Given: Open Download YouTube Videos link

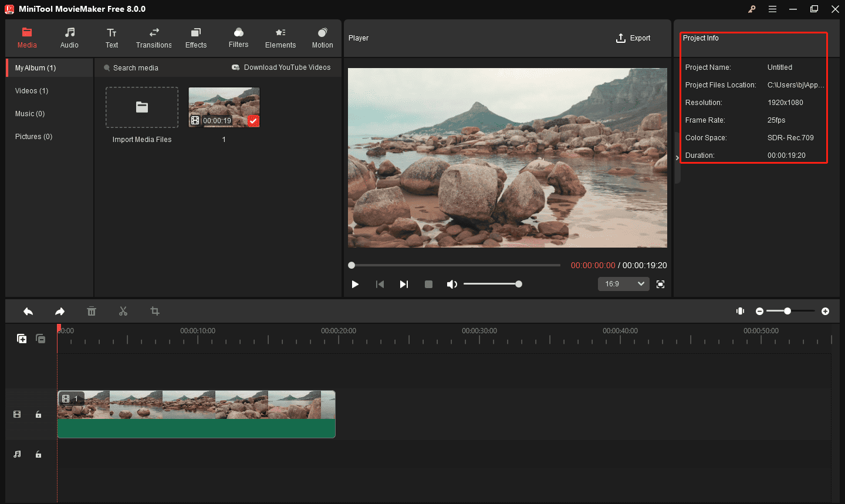Looking at the screenshot, I should (x=281, y=67).
